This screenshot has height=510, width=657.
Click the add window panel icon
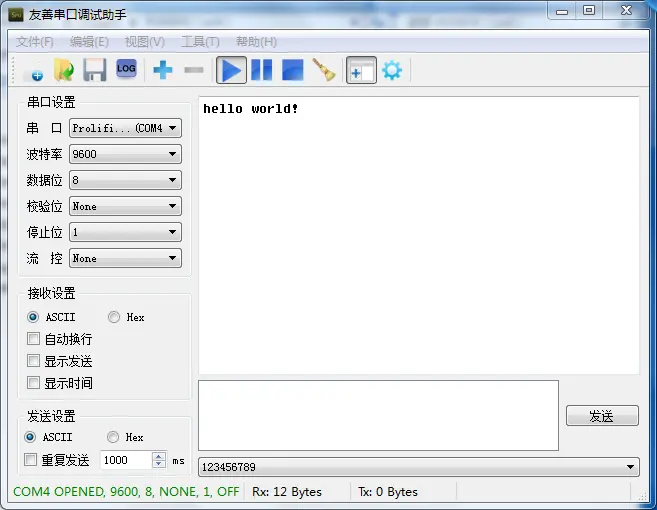point(361,70)
